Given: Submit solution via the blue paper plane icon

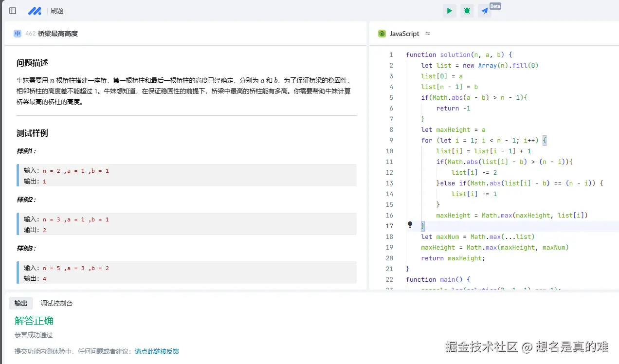Looking at the screenshot, I should (x=484, y=10).
